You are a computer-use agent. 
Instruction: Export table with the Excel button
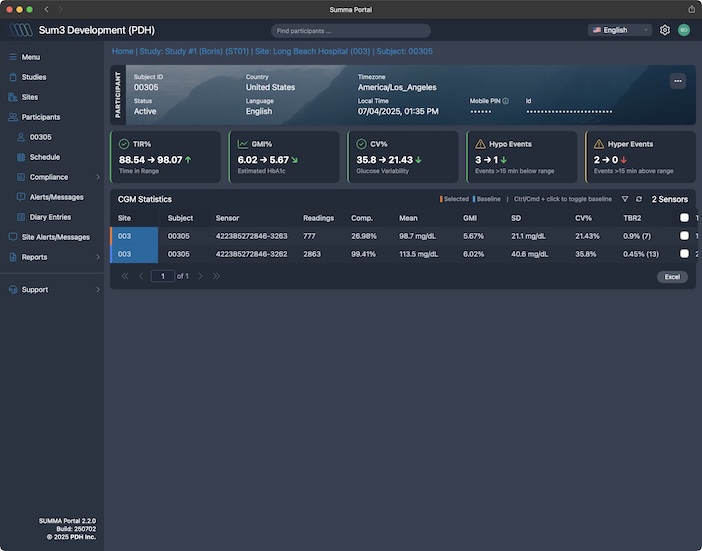click(672, 276)
